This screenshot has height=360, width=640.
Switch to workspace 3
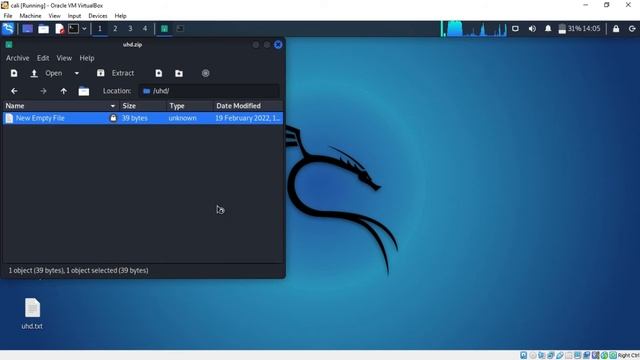point(130,29)
